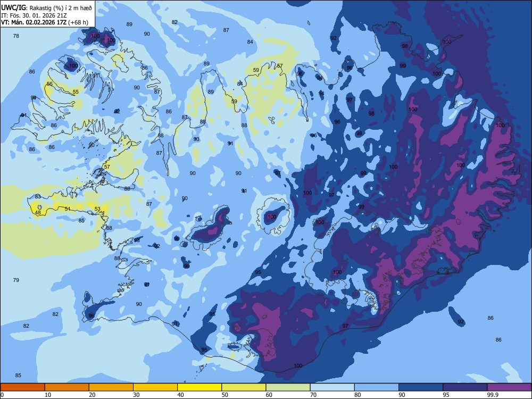The width and height of the screenshot is (532, 399).
Task: Click the map value "78"
Action: (16, 36)
